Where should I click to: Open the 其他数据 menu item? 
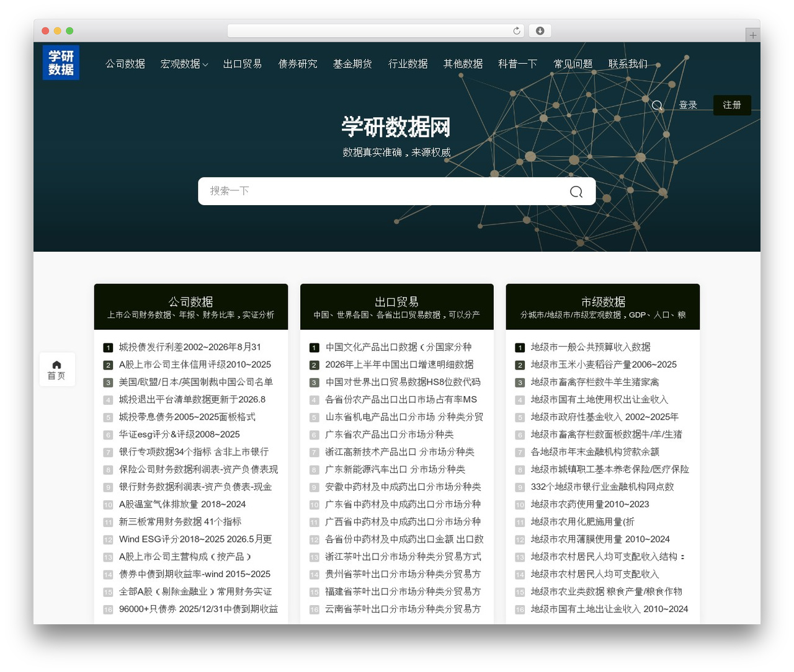tap(463, 64)
